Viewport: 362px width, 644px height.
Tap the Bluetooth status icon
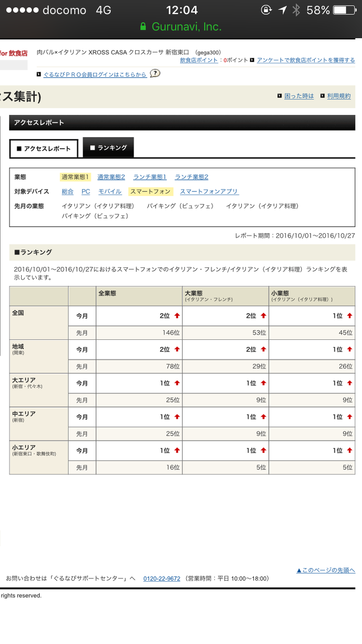tap(296, 10)
